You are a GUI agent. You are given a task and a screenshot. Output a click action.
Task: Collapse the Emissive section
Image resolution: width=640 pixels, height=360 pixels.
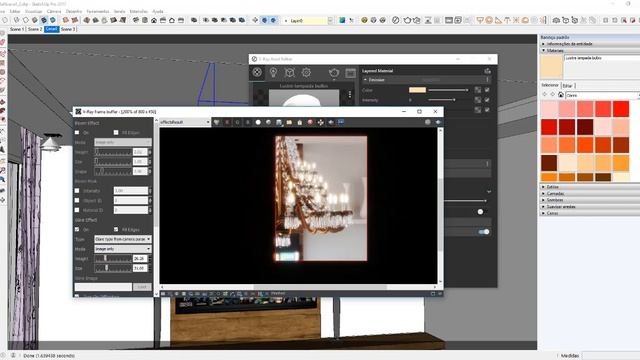365,80
